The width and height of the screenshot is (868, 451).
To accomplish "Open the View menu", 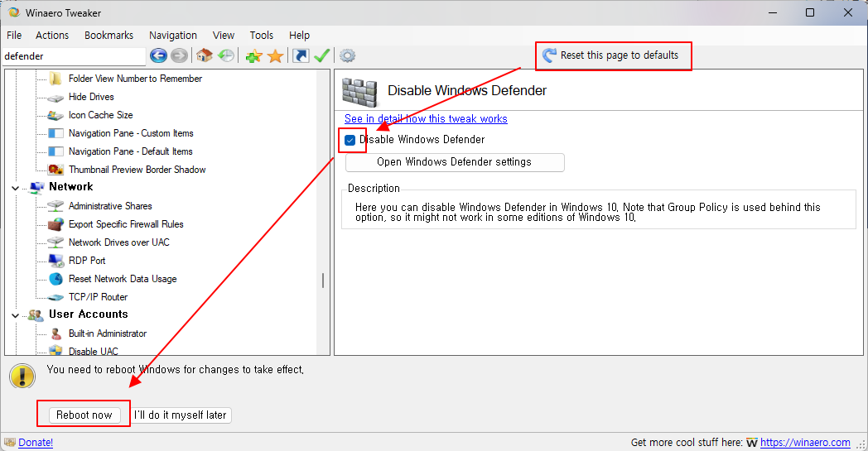I will click(223, 36).
